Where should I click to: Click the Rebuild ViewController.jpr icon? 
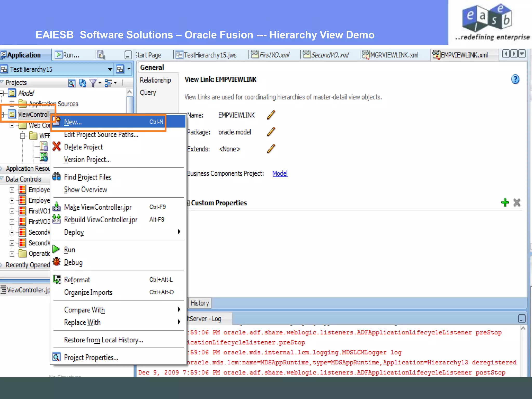[56, 219]
